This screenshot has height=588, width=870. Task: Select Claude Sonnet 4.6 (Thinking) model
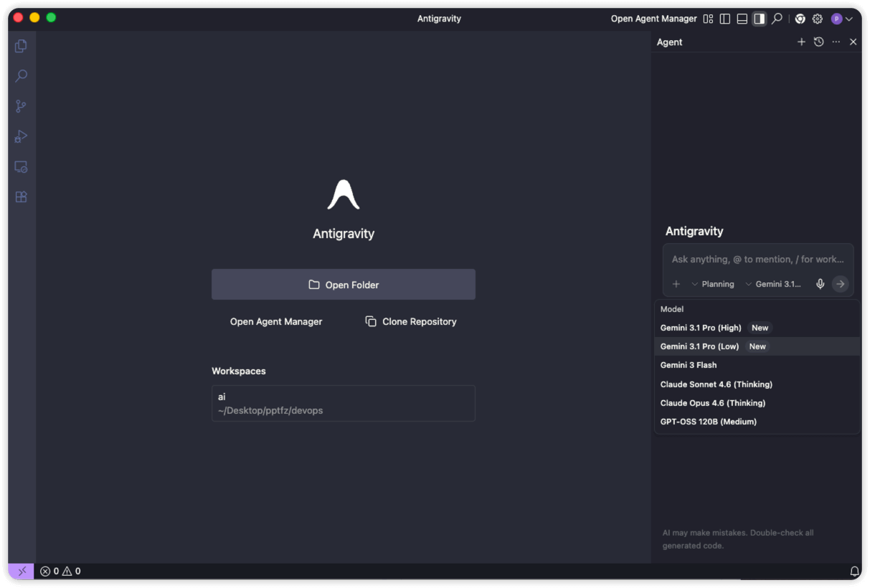pyautogui.click(x=757, y=384)
